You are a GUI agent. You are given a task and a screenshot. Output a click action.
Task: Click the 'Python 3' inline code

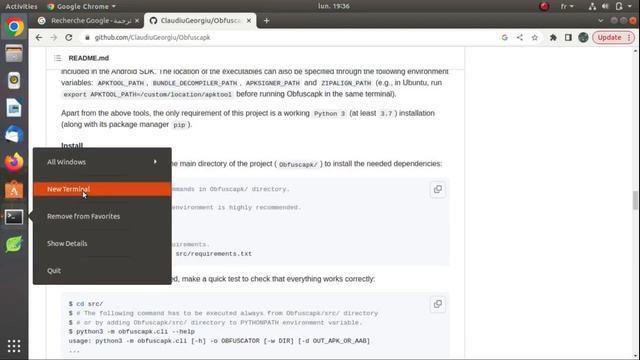pyautogui.click(x=329, y=113)
